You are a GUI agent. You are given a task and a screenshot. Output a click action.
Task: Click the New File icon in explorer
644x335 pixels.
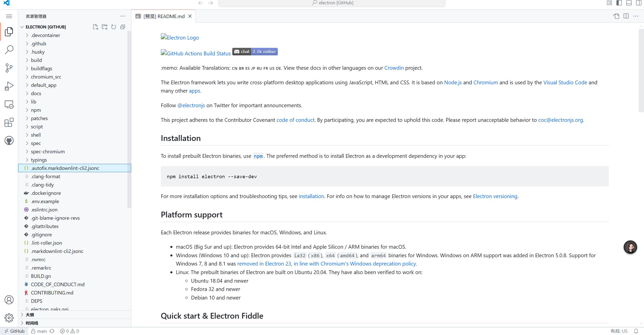pos(95,27)
